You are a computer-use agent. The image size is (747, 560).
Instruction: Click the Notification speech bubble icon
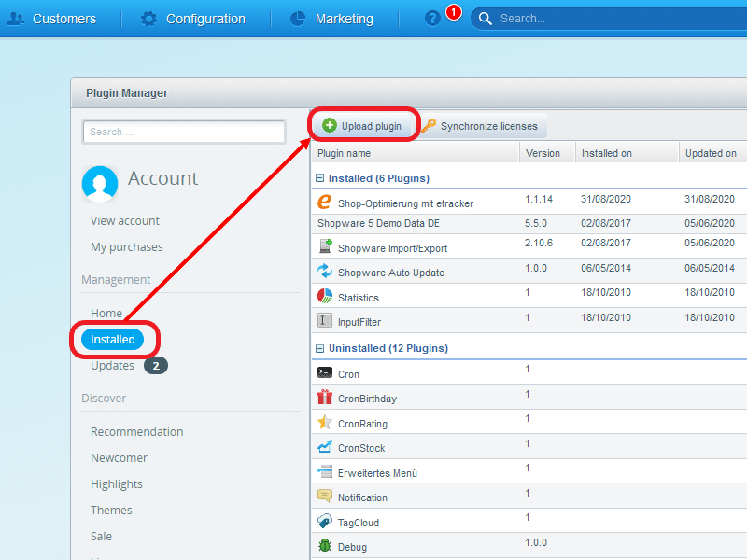pyautogui.click(x=325, y=496)
